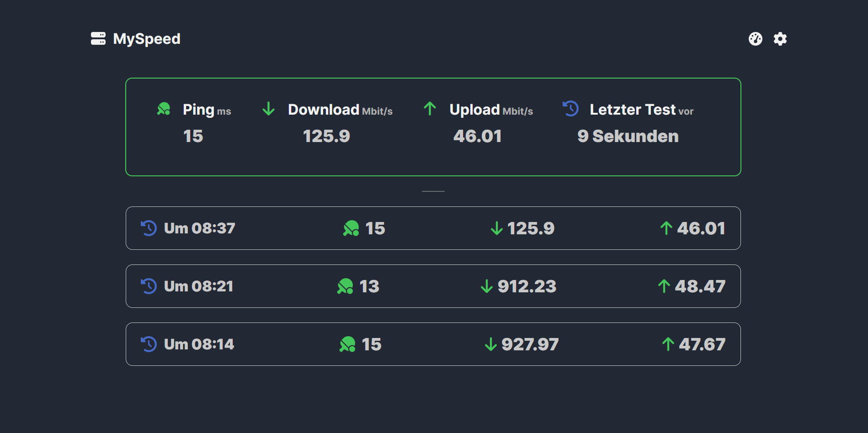Click the Upload arrow icon in summary
The height and width of the screenshot is (433, 868).
pyautogui.click(x=430, y=109)
